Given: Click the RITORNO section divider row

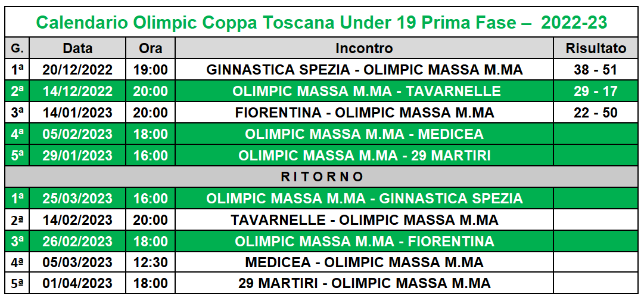Looking at the screenshot, I should click(x=322, y=177).
